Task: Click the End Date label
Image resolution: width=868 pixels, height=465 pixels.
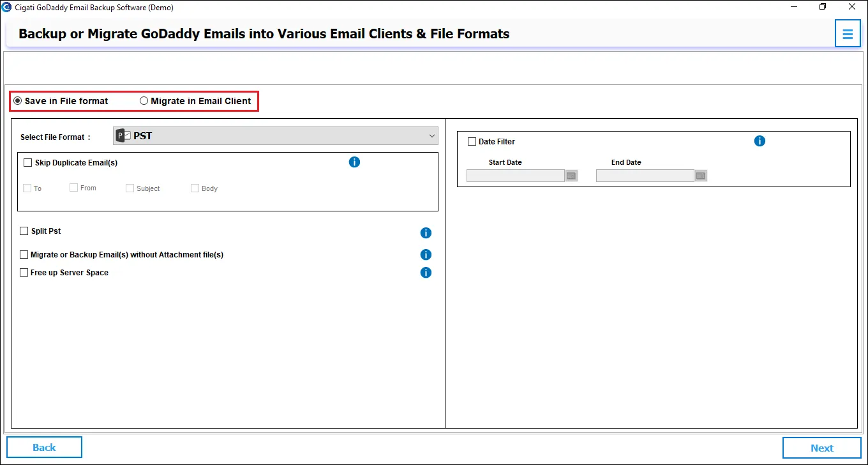Action: click(626, 162)
